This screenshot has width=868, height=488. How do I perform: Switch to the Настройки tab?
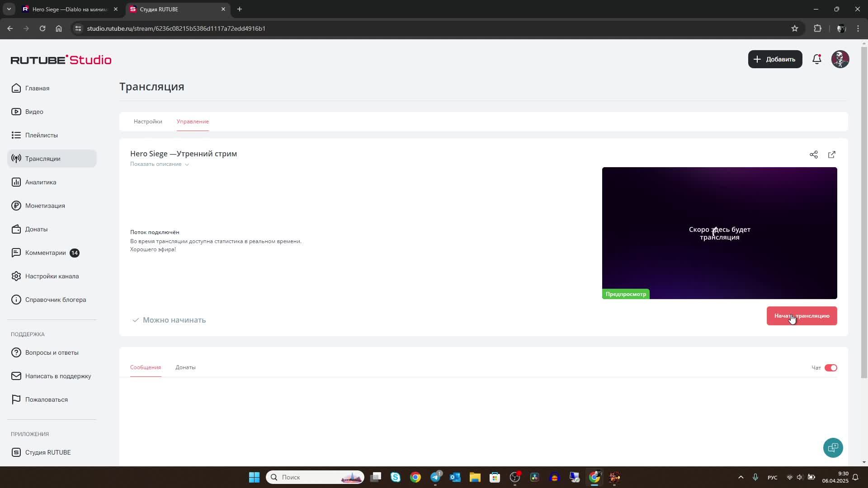point(148,122)
